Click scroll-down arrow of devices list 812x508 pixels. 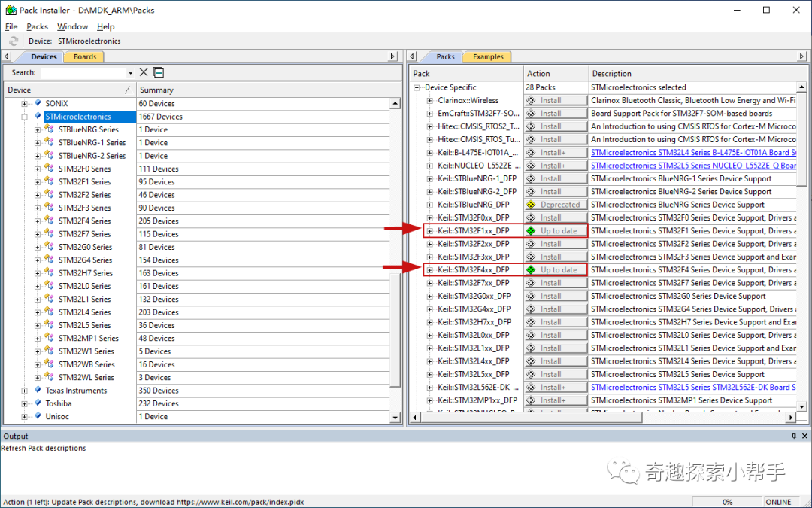tap(395, 418)
